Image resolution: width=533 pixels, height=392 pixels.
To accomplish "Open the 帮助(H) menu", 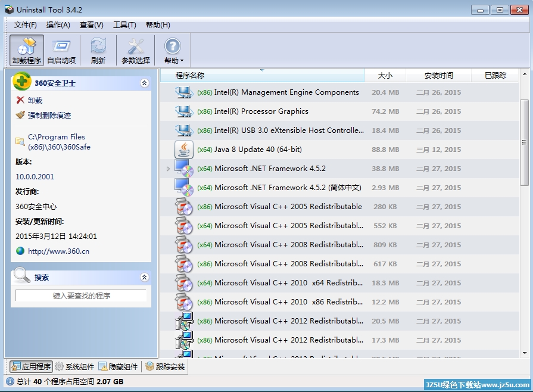I will point(158,25).
